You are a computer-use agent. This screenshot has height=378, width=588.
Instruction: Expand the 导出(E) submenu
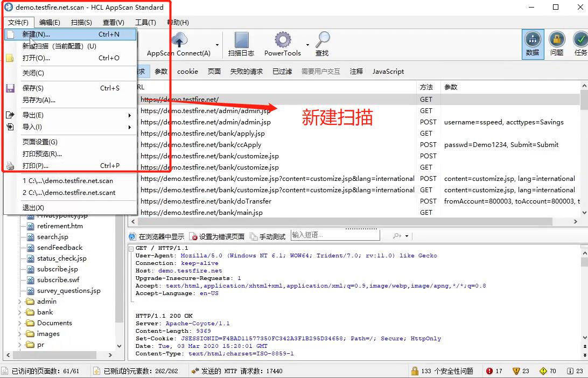point(71,115)
